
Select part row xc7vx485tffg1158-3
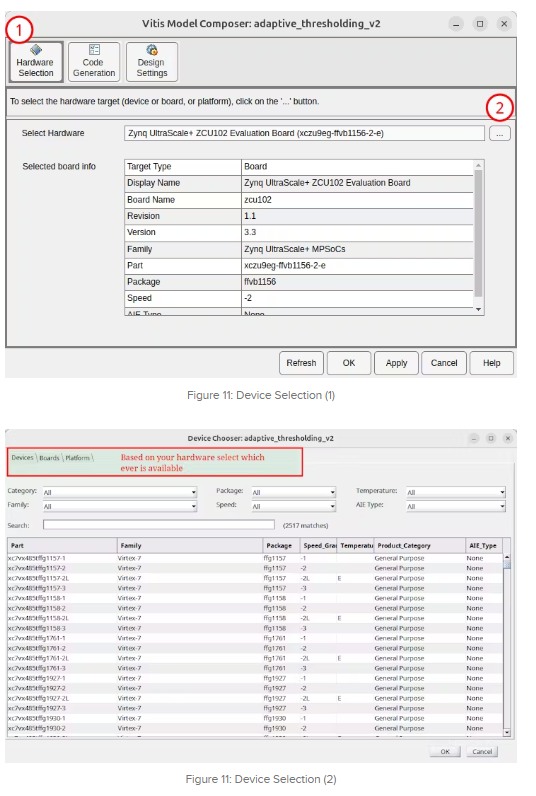(x=255, y=628)
